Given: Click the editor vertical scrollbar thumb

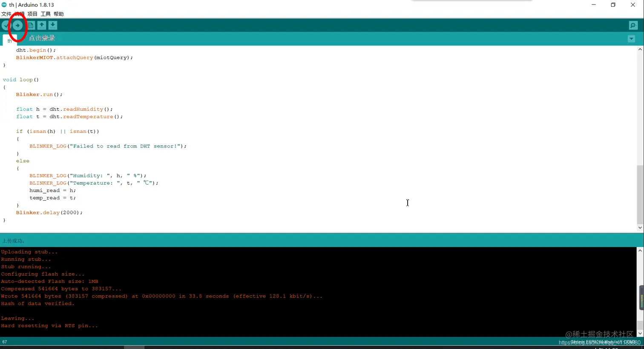Looking at the screenshot, I should point(640,194).
